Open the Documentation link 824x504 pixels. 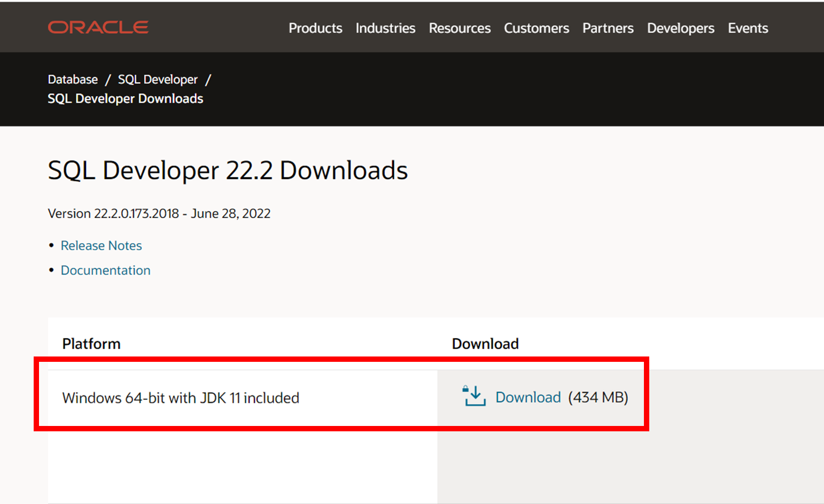click(x=105, y=270)
